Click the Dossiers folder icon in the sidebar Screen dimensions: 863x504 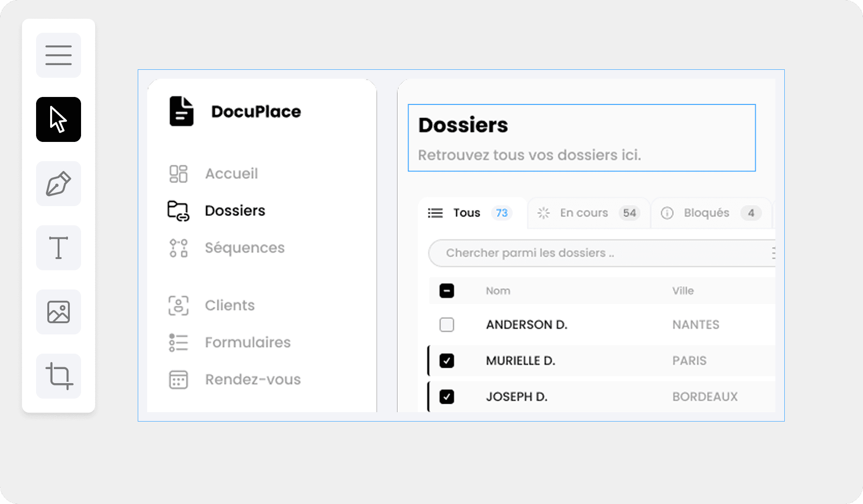[179, 211]
